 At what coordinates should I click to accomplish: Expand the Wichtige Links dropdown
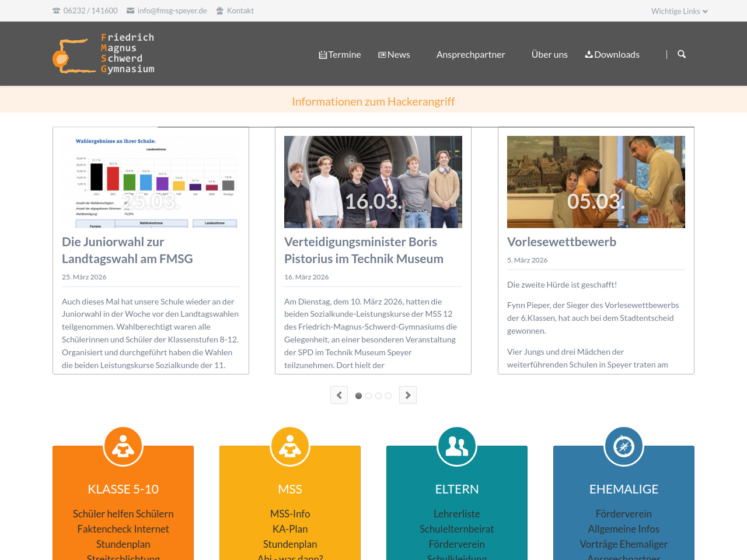pyautogui.click(x=679, y=11)
